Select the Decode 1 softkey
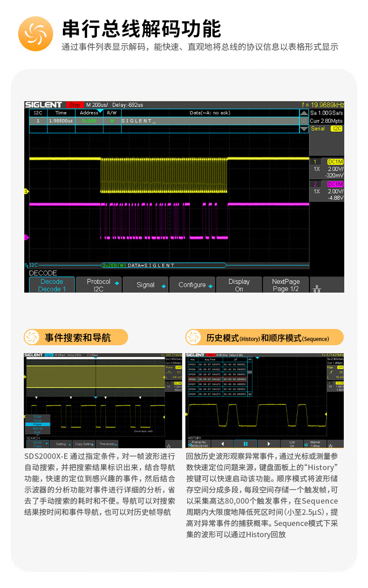Viewport: 368px width, 588px height. click(52, 285)
